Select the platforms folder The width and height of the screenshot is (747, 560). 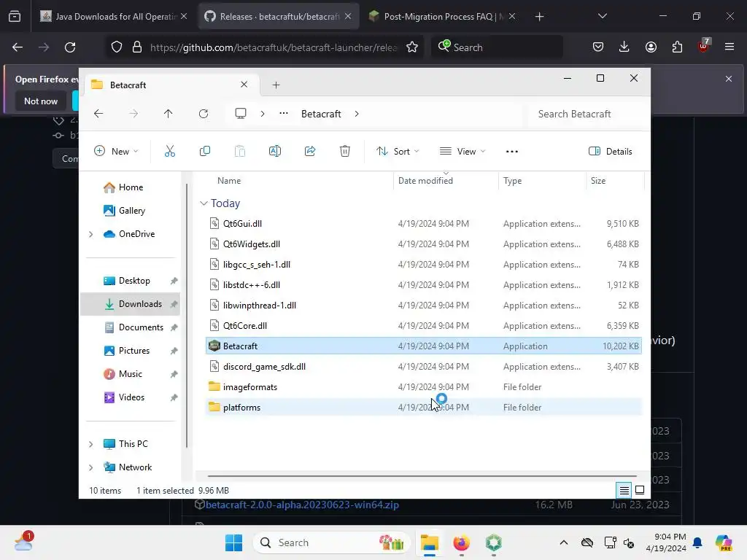424,407
